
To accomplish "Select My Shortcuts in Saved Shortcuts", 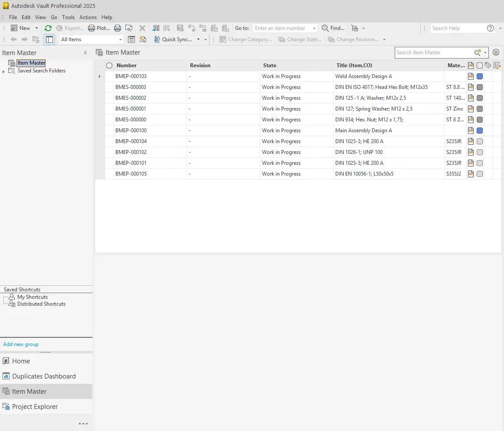I will pyautogui.click(x=32, y=297).
